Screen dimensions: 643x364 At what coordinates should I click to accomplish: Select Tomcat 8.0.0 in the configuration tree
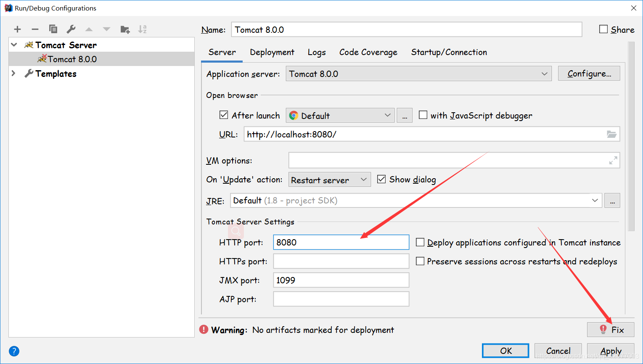[101, 59]
